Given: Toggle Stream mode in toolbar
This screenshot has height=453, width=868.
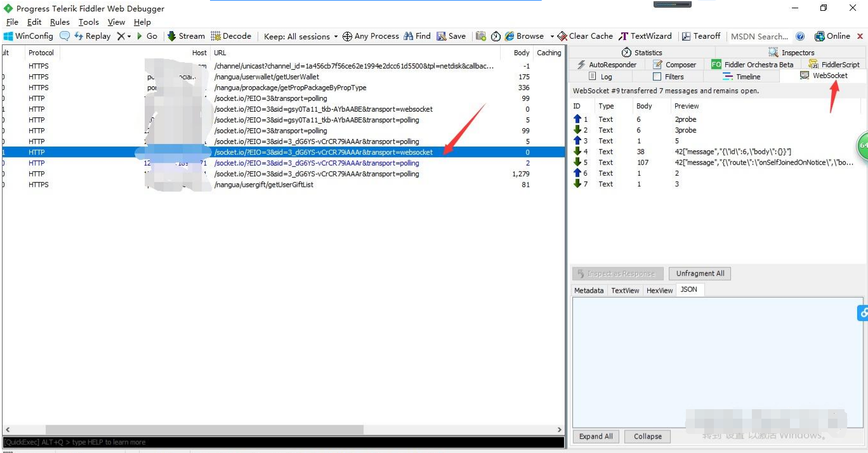Looking at the screenshot, I should point(186,36).
